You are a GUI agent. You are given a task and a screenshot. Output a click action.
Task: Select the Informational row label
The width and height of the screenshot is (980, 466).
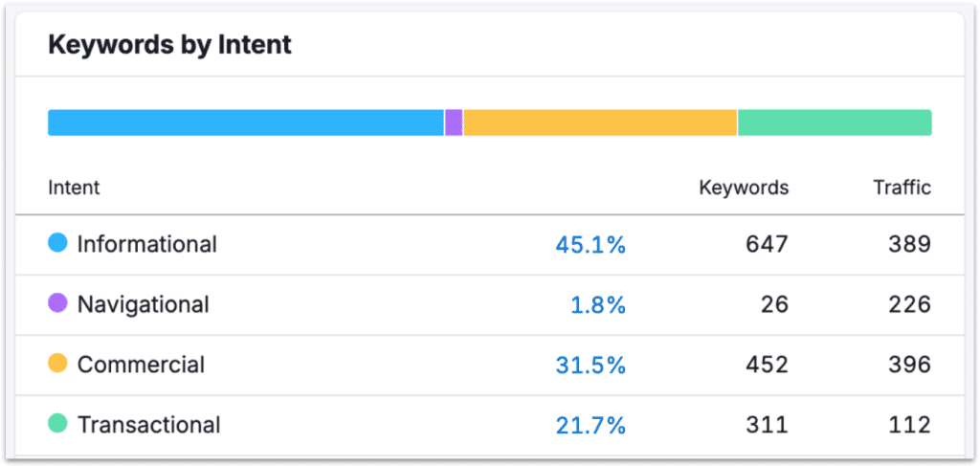[146, 244]
